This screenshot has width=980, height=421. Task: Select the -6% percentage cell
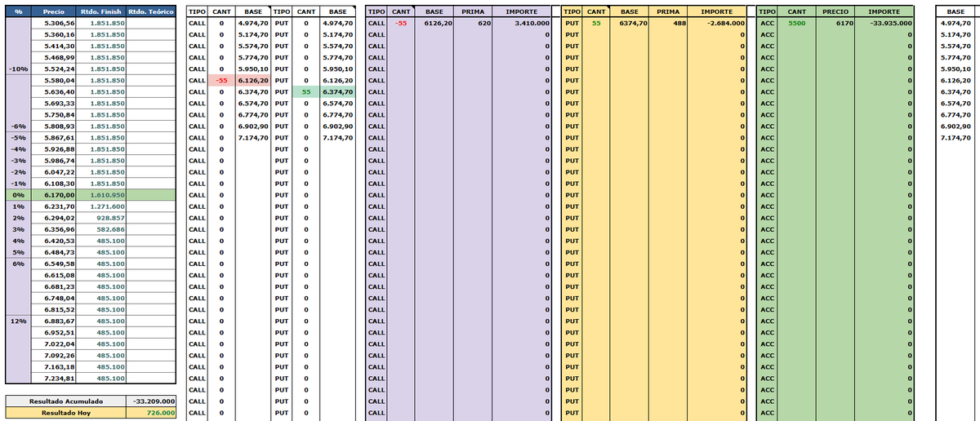click(x=19, y=126)
